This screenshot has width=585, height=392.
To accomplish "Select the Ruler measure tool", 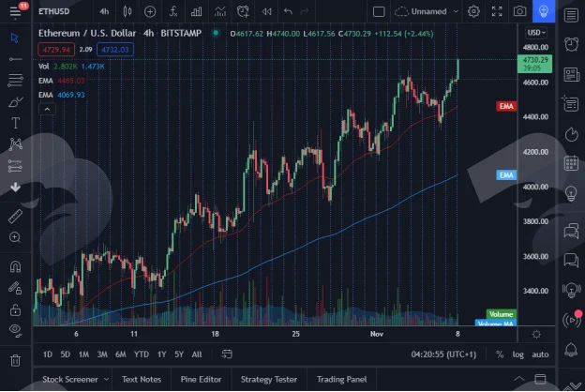I will [x=15, y=216].
